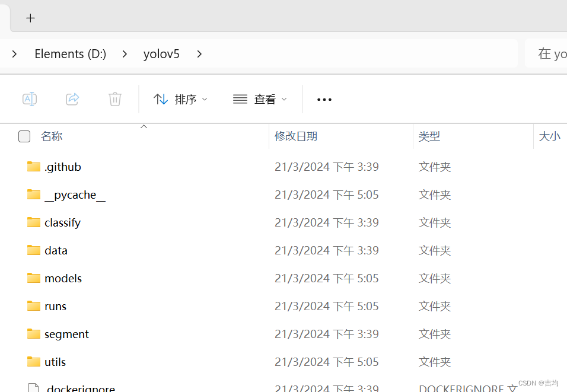Click the Rename toolbar icon
This screenshot has height=392, width=567.
[30, 99]
